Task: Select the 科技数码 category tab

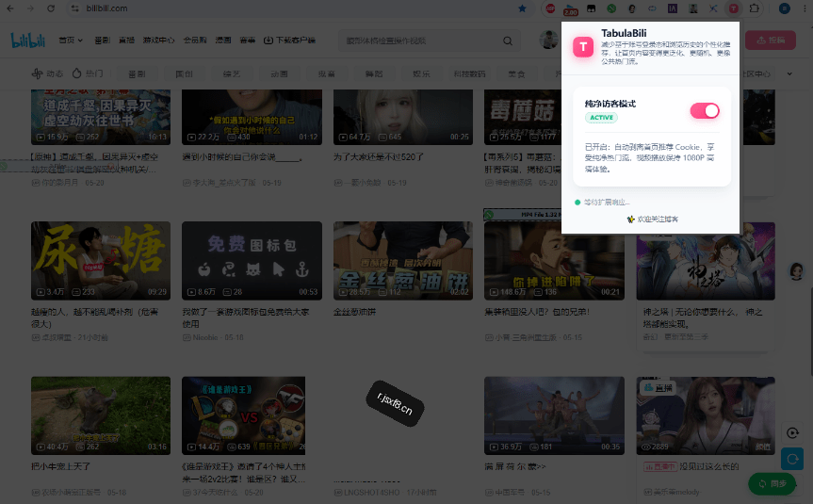Action: [x=469, y=73]
